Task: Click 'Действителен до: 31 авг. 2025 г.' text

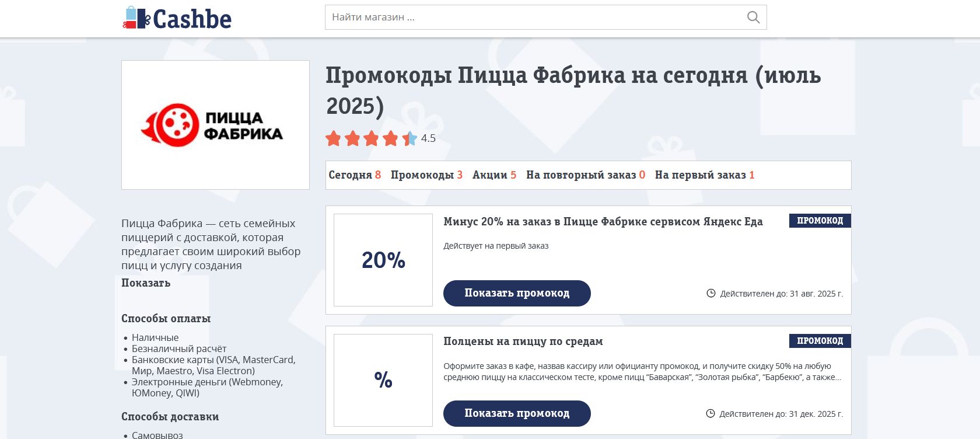Action: (x=782, y=294)
